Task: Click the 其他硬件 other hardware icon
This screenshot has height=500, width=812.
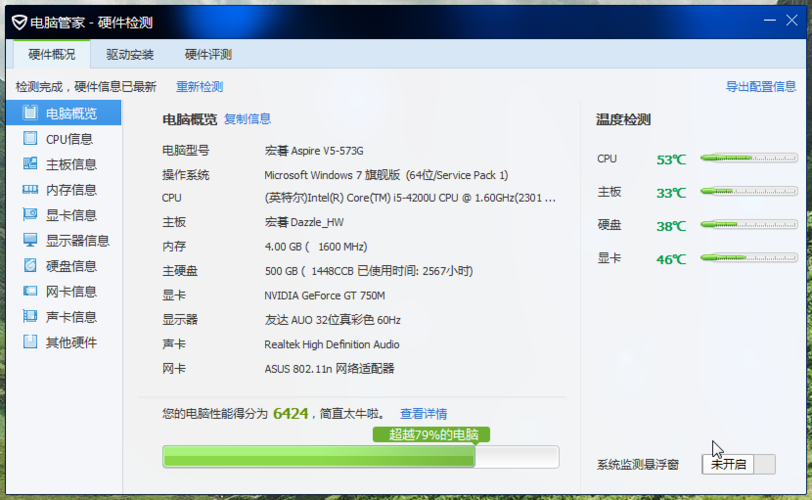Action: coord(30,341)
